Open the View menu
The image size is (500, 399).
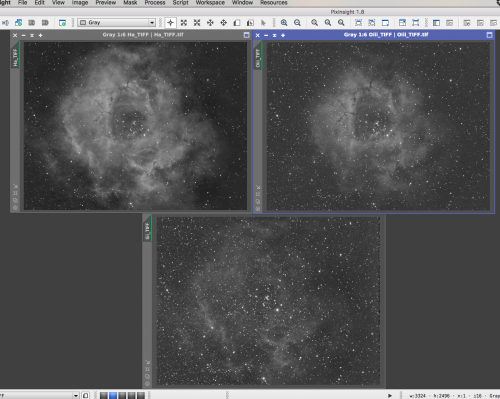[58, 3]
